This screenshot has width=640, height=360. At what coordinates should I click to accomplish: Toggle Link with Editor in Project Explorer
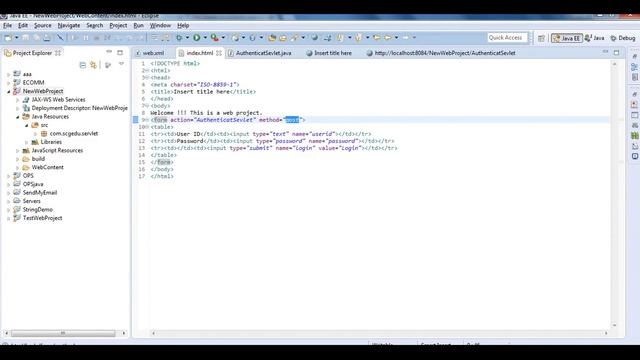click(93, 64)
